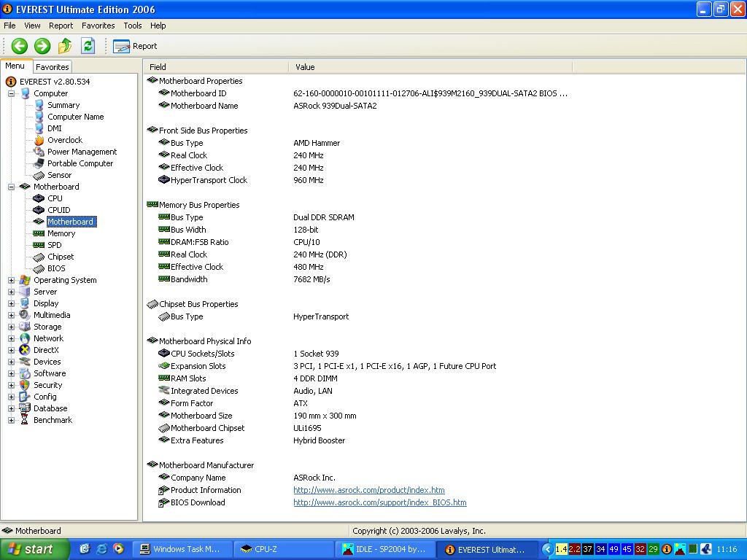Image resolution: width=747 pixels, height=560 pixels.
Task: Click the Value column header
Action: pyautogui.click(x=430, y=67)
